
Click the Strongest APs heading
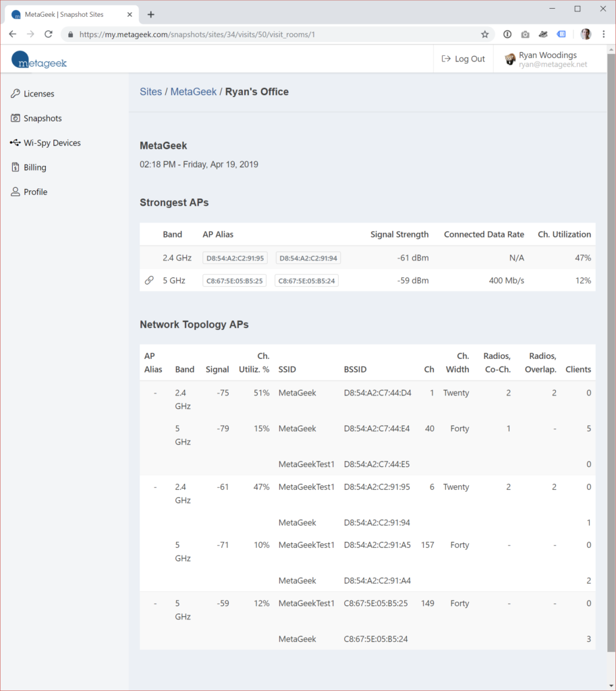pyautogui.click(x=174, y=202)
